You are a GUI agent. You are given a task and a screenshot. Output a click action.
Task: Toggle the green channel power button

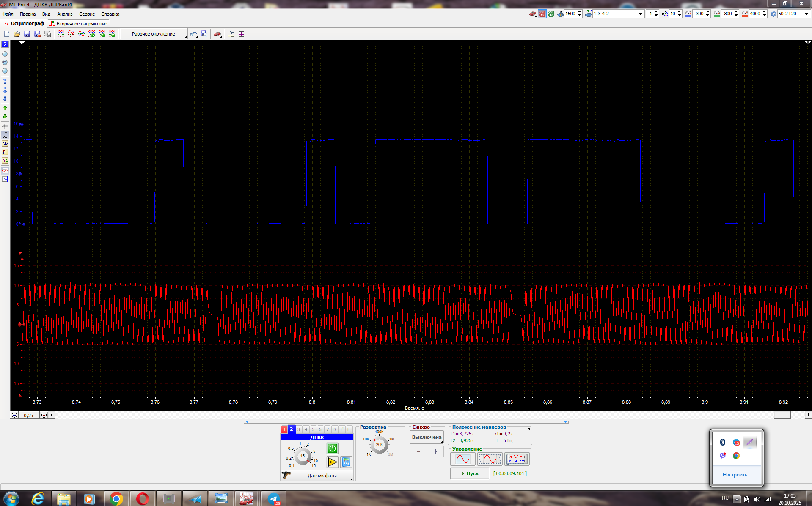click(x=332, y=448)
